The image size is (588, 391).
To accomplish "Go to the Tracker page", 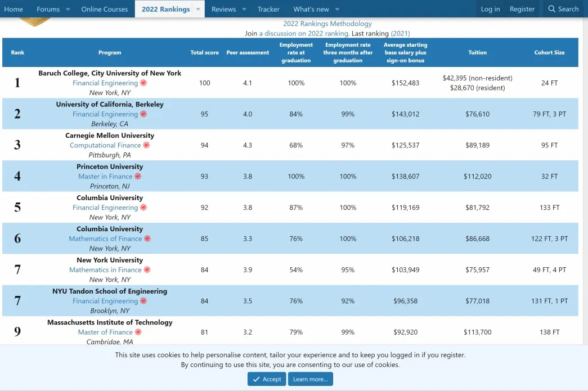I will pyautogui.click(x=268, y=9).
